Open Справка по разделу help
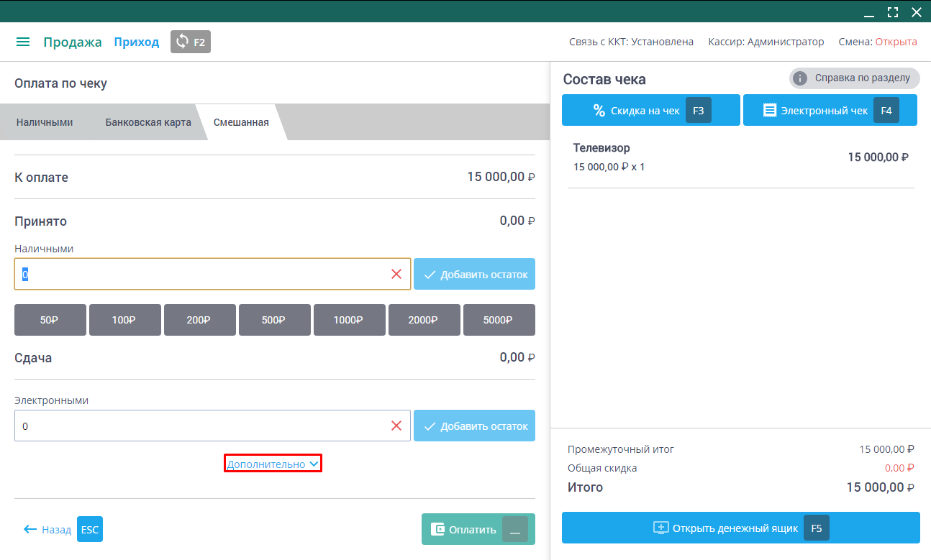The width and height of the screenshot is (931, 560). point(855,78)
